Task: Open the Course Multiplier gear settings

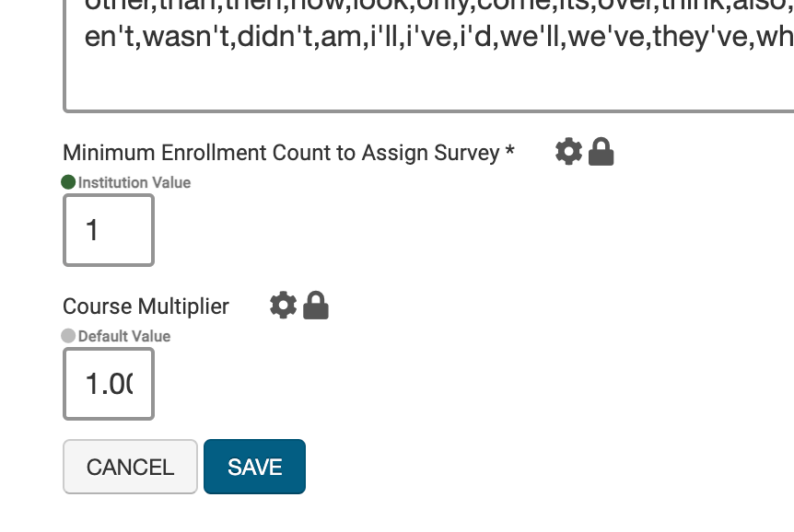Action: click(283, 305)
